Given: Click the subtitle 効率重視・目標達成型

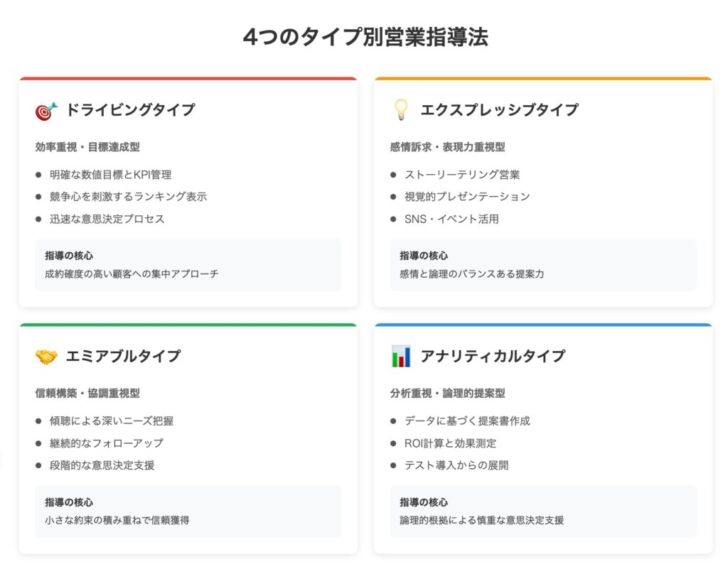Looking at the screenshot, I should 87,147.
